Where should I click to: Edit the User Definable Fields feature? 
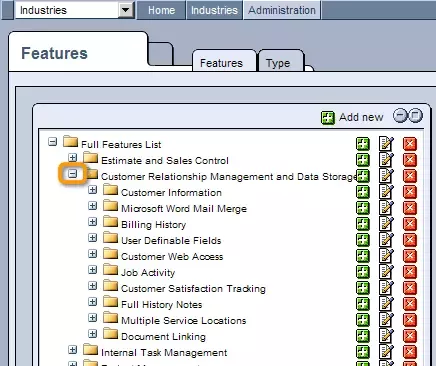tap(386, 240)
